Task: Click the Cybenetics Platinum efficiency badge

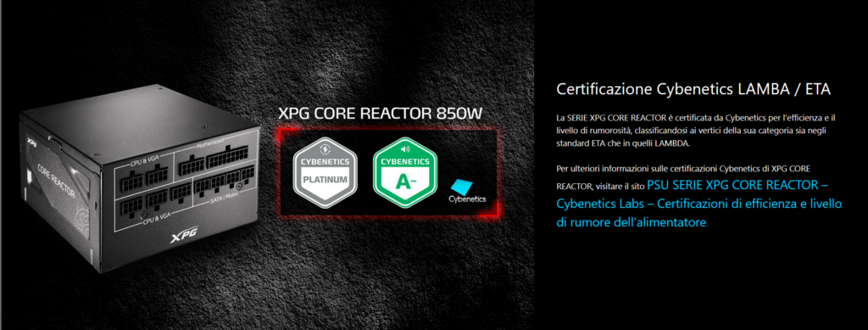Action: [325, 172]
